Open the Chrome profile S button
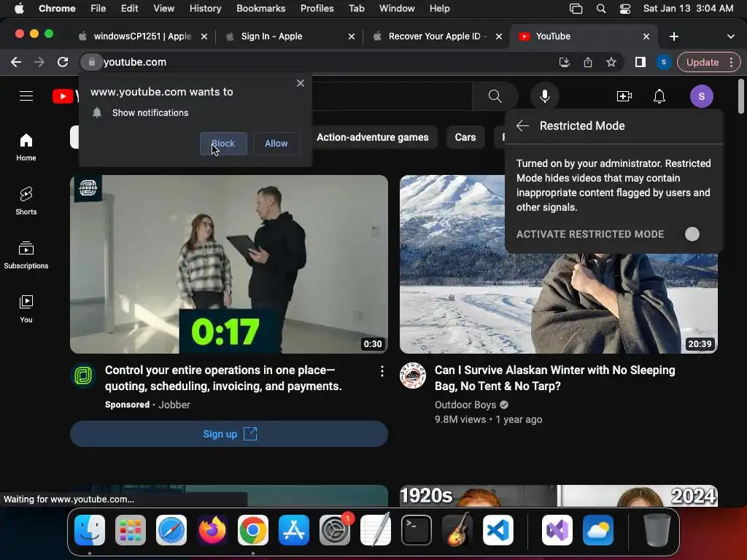747x560 pixels. tap(664, 62)
